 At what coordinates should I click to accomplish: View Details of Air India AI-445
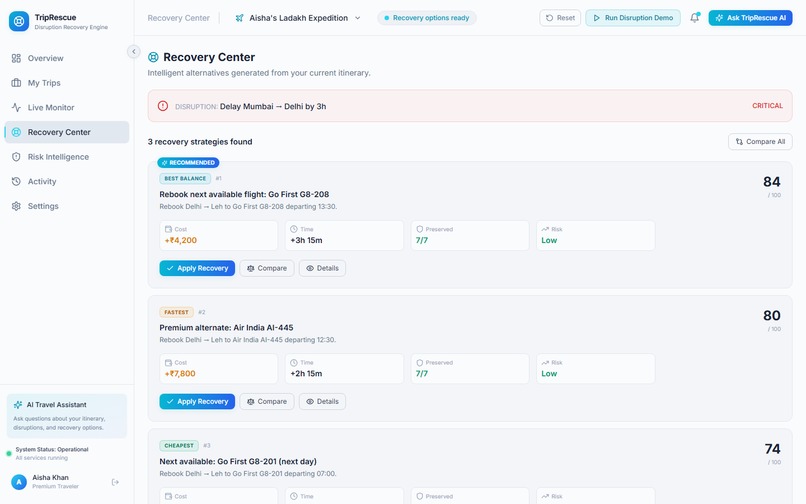pyautogui.click(x=322, y=402)
